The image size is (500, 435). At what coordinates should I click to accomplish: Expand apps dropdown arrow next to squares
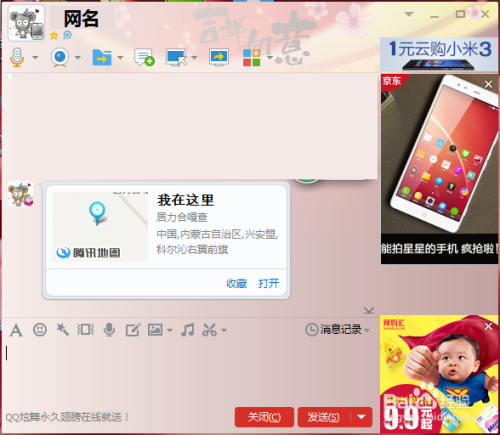point(270,58)
